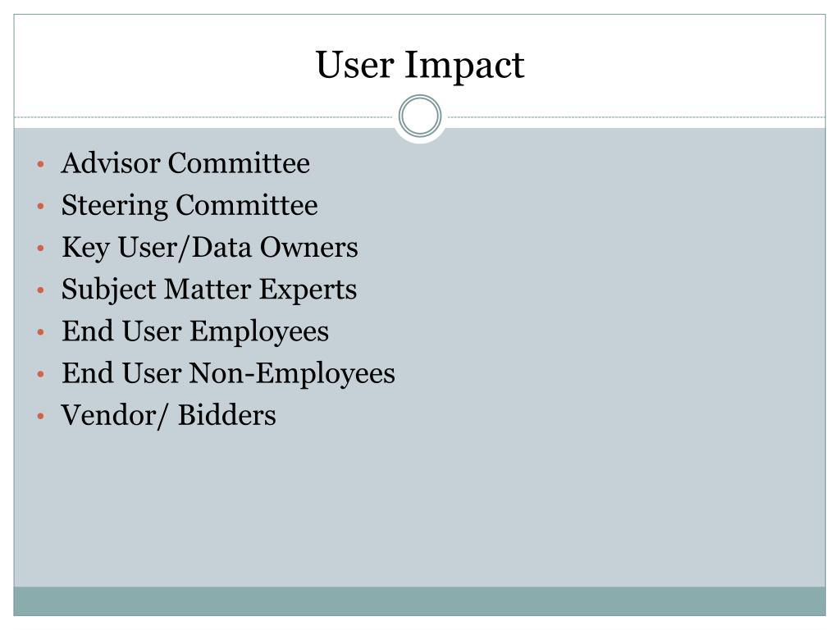Click the bullet dot beside Key User/Data Owners
840x630 pixels.
41,248
